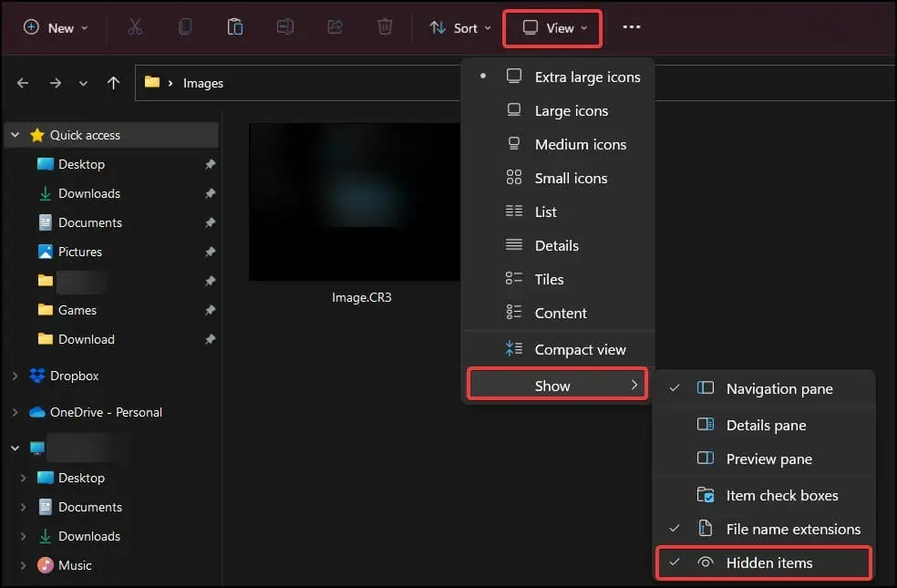Screen dimensions: 897x588
Task: Toggle File name extensions
Action: click(x=764, y=529)
